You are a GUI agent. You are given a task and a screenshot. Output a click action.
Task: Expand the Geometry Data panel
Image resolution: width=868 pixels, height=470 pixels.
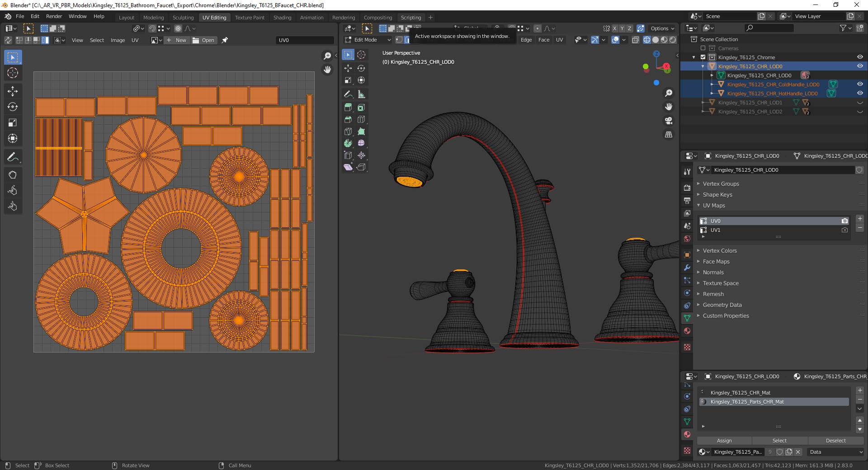point(722,305)
